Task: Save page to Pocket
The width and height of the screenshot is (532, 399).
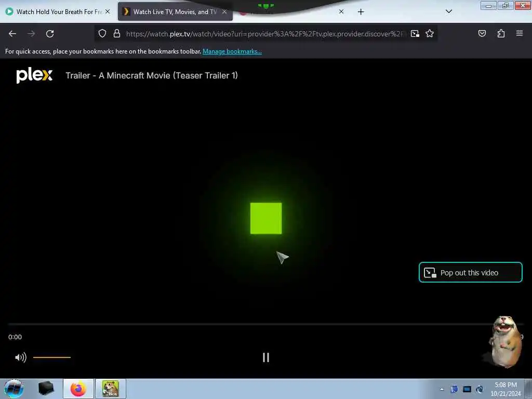Action: [x=482, y=33]
